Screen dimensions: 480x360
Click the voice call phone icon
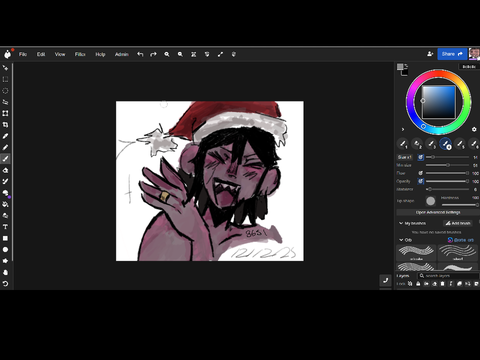(x=386, y=280)
